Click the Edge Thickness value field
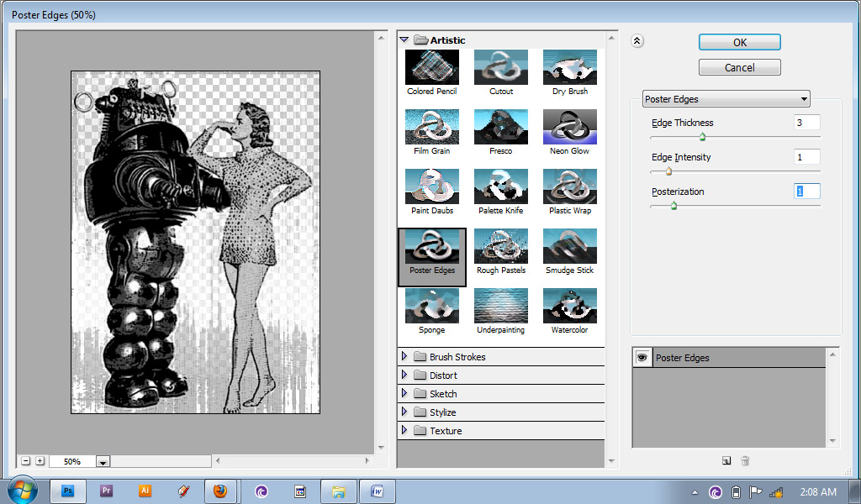 [806, 123]
